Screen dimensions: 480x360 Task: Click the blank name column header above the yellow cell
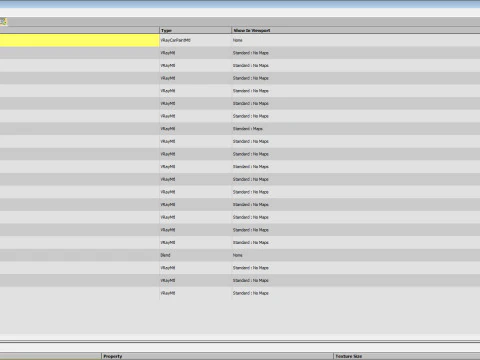pyautogui.click(x=79, y=30)
